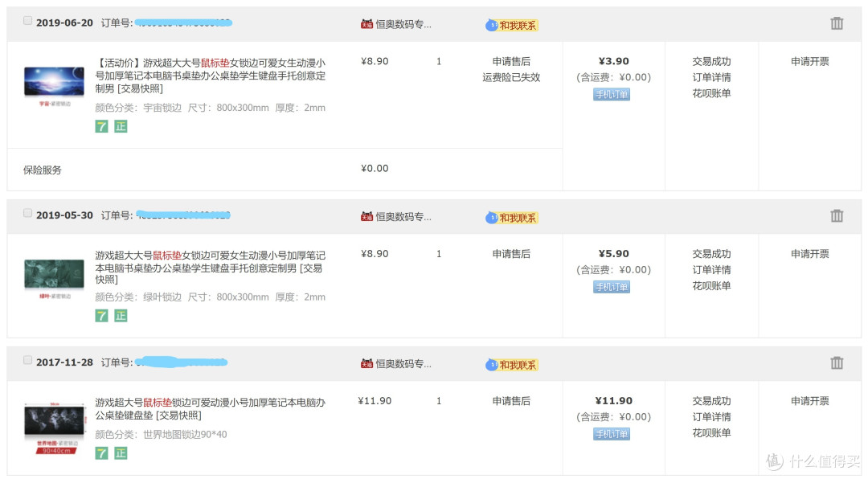The height and width of the screenshot is (479, 868).
Task: Click 7-day return badge on 绿叶锁边 item
Action: click(x=101, y=316)
